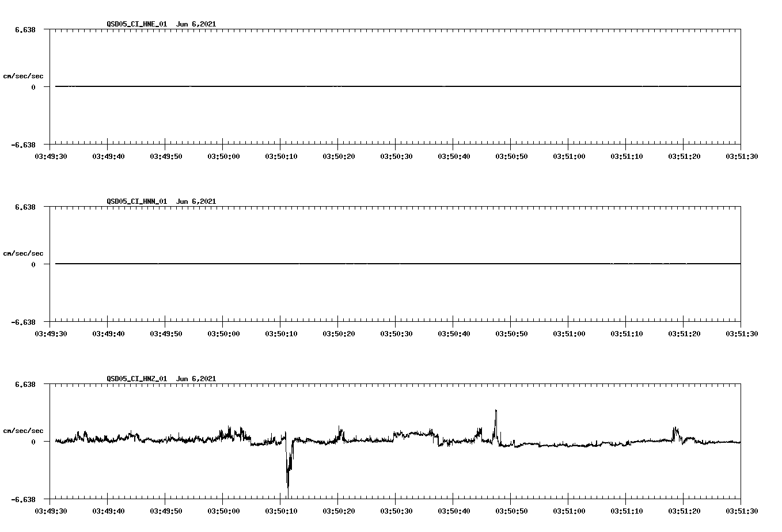Click time label 03:51:20 under HNZ plot
Viewport: 782px width, 532px height.
pyautogui.click(x=684, y=511)
